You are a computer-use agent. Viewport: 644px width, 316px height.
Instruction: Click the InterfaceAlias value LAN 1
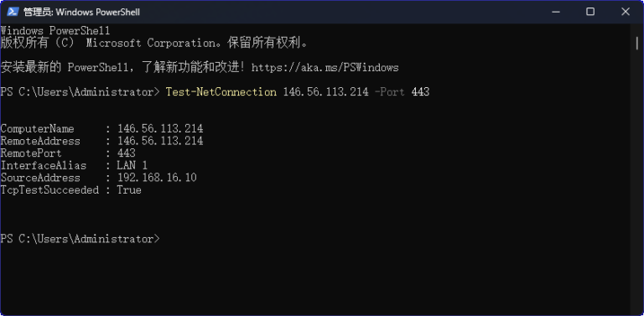(x=132, y=166)
